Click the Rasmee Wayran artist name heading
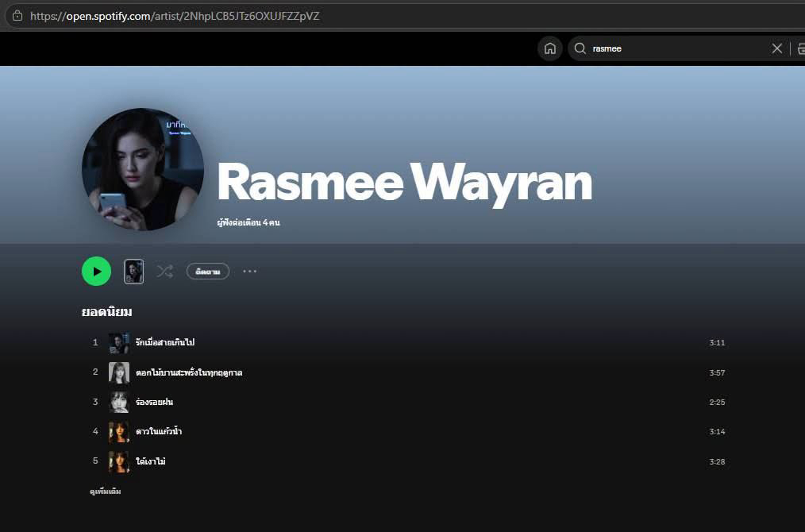The width and height of the screenshot is (805, 532). pyautogui.click(x=405, y=184)
